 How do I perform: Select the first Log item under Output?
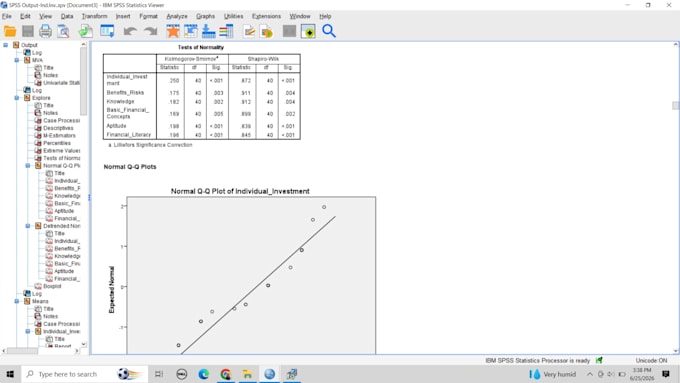[x=36, y=52]
